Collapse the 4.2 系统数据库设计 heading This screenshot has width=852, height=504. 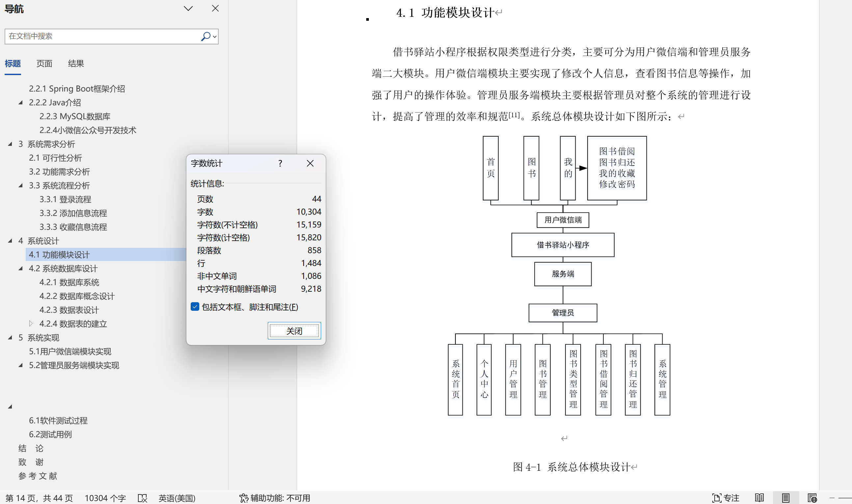[x=21, y=268]
